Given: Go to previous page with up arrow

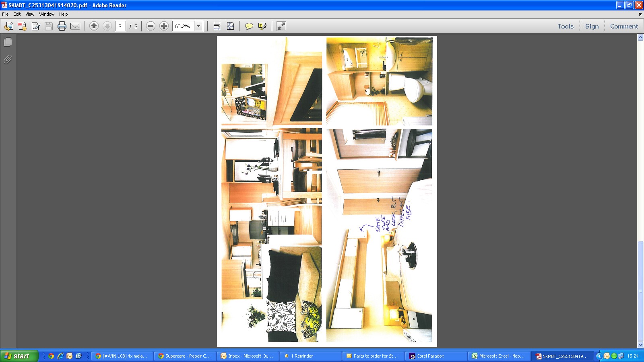Looking at the screenshot, I should (x=94, y=26).
